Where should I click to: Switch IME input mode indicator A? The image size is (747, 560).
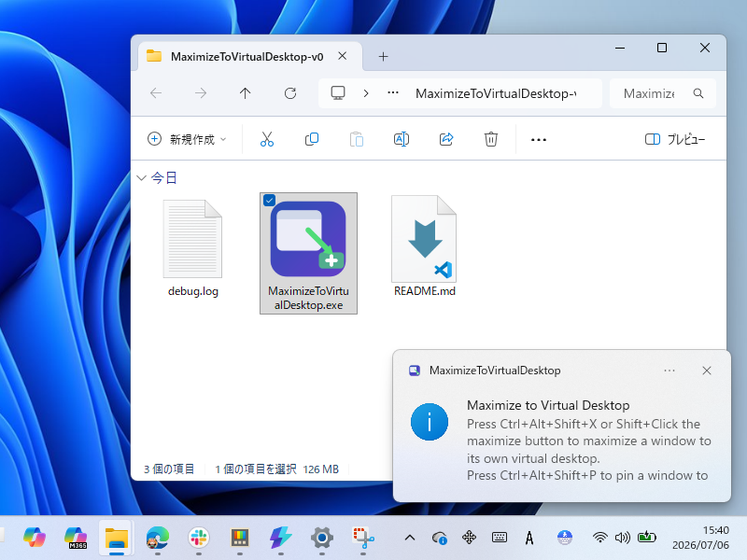click(529, 539)
